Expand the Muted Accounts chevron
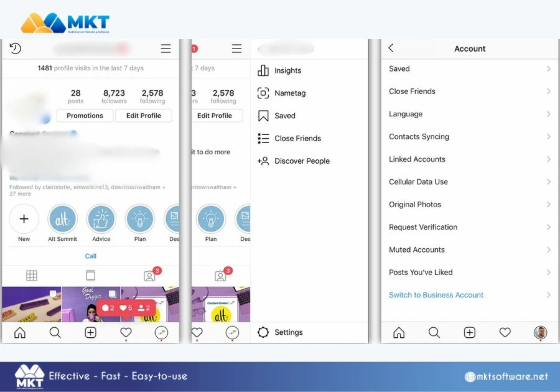Image resolution: width=560 pixels, height=392 pixels. [x=549, y=250]
